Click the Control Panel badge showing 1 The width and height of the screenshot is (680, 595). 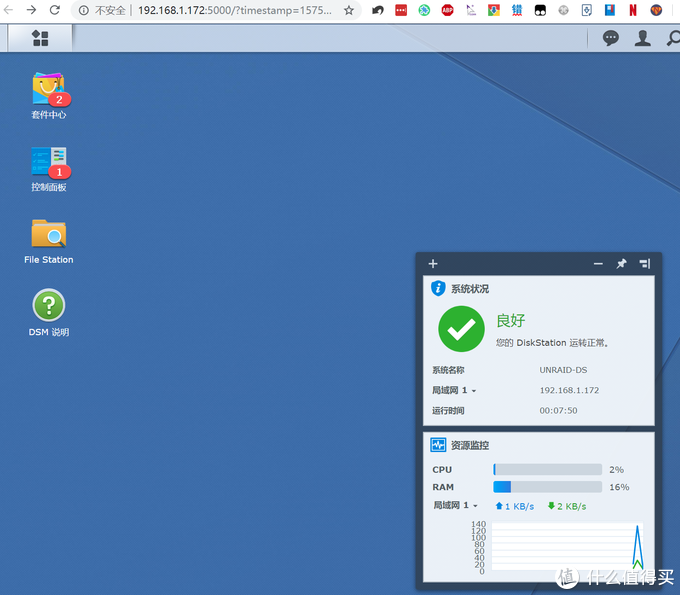(x=59, y=172)
